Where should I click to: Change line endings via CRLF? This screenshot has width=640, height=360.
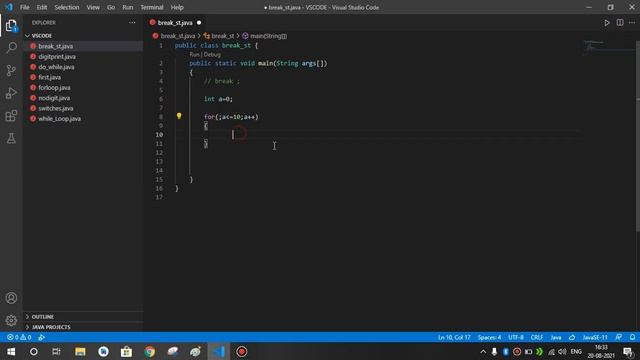coord(537,338)
